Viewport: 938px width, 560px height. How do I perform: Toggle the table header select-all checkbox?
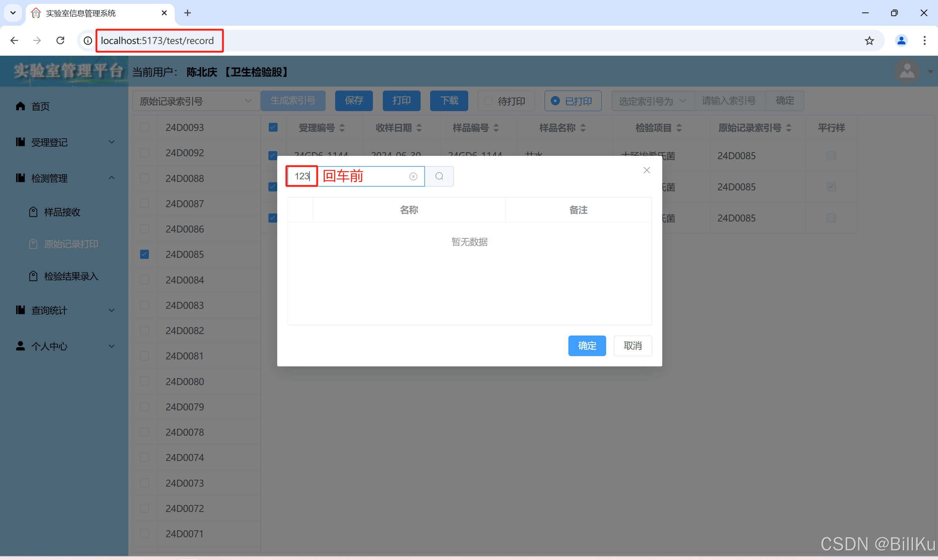tap(273, 127)
